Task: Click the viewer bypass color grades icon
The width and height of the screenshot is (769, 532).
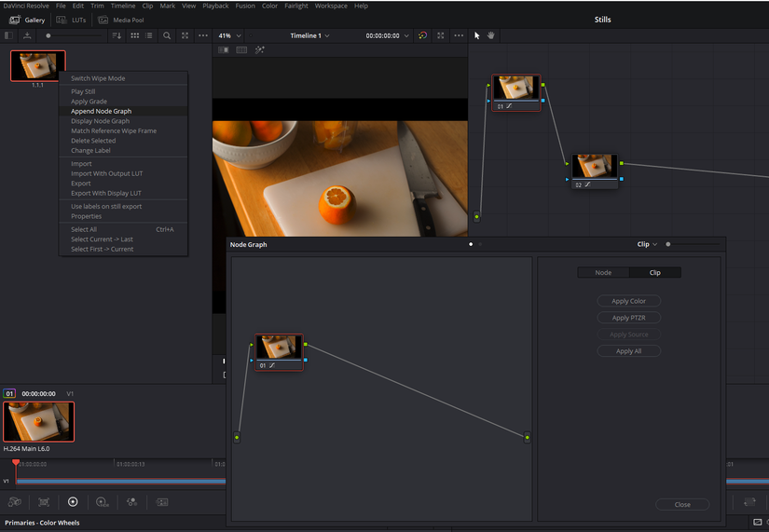Action: tap(423, 35)
